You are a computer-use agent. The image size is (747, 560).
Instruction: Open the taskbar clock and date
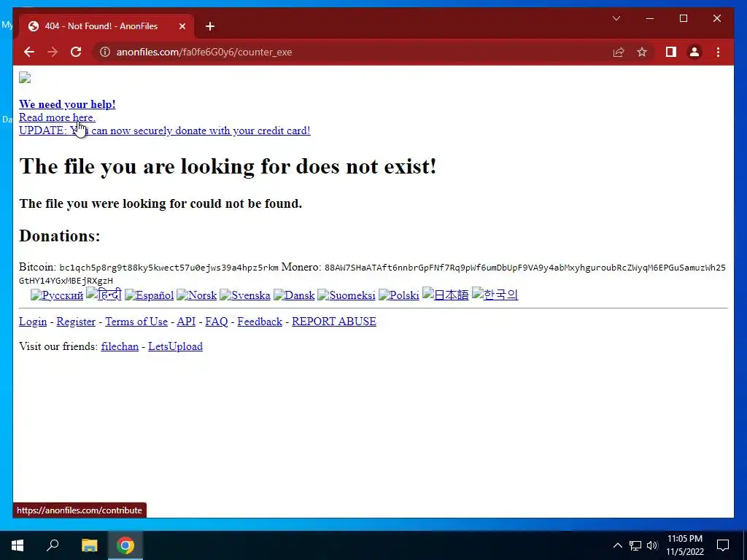684,545
